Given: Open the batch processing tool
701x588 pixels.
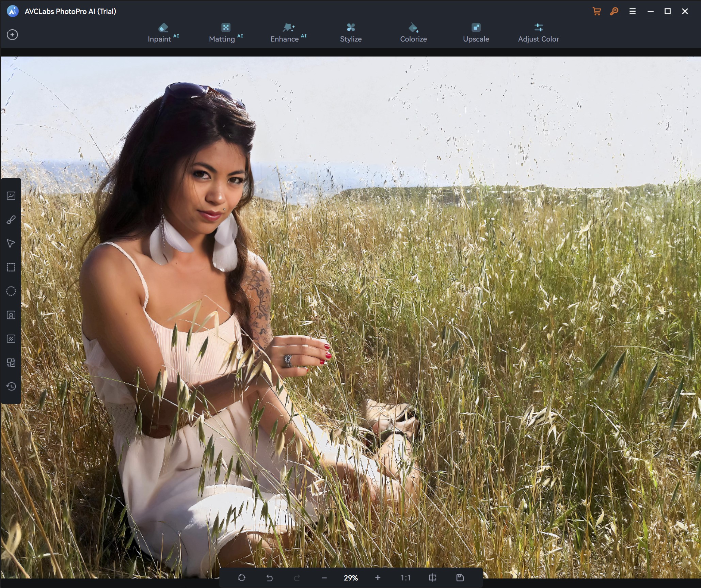Looking at the screenshot, I should (x=11, y=362).
